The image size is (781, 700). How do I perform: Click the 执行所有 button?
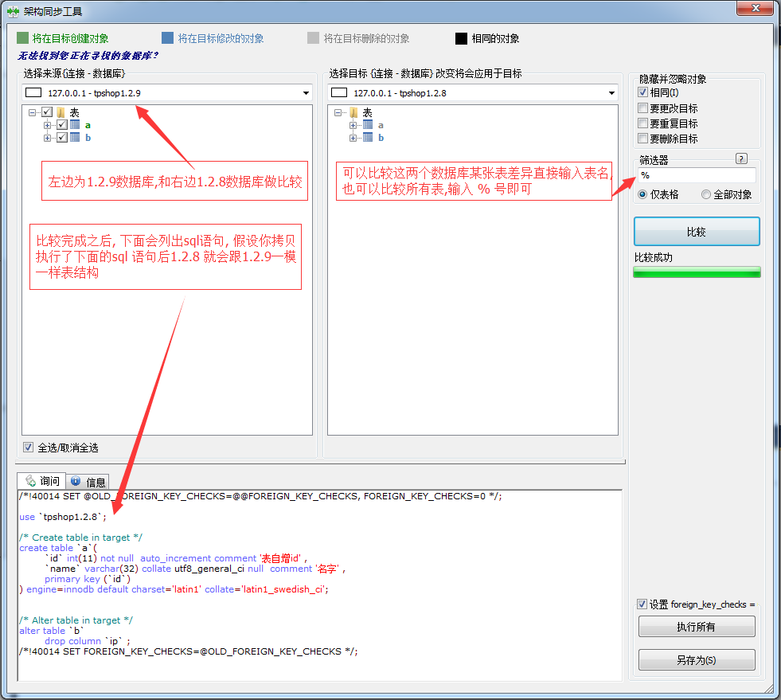pos(697,627)
